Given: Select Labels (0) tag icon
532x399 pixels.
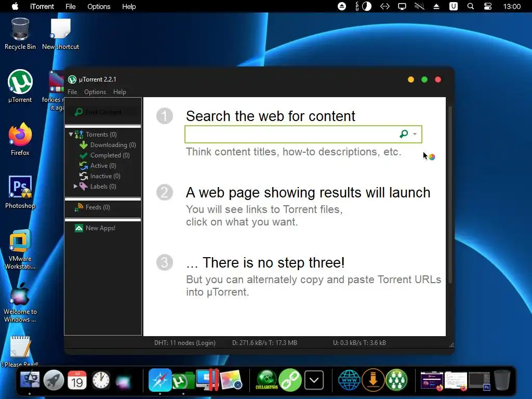Looking at the screenshot, I should [84, 187].
